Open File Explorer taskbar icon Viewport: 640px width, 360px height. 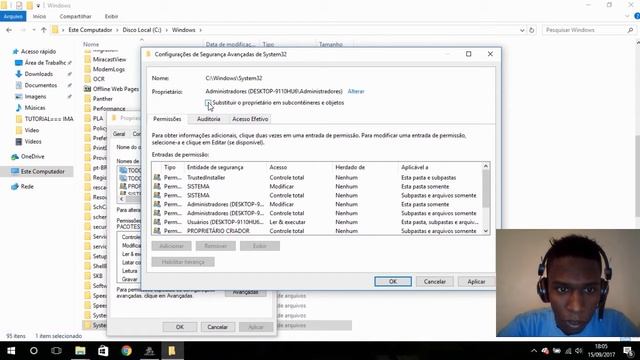(x=80, y=351)
